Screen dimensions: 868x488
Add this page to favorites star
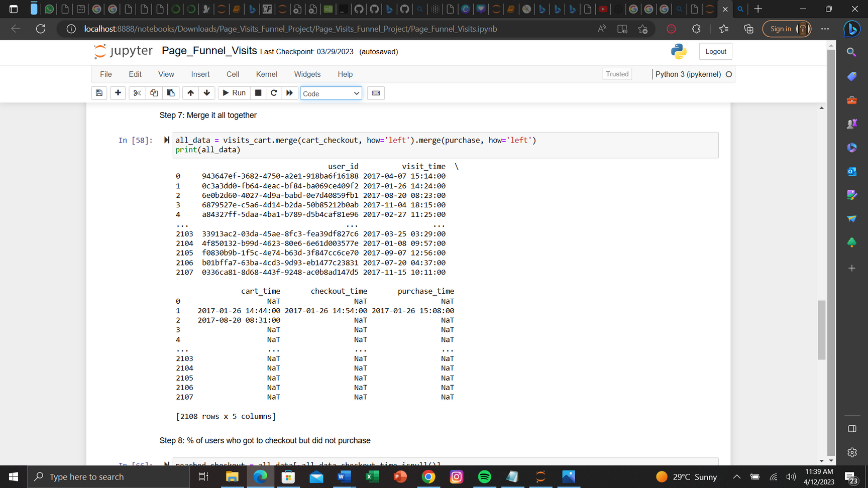click(x=642, y=29)
